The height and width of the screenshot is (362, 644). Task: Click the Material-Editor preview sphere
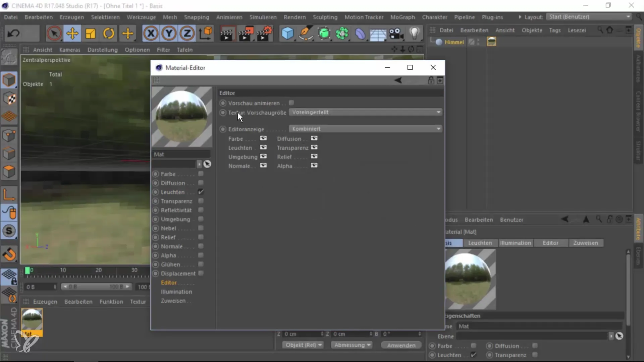pyautogui.click(x=181, y=117)
